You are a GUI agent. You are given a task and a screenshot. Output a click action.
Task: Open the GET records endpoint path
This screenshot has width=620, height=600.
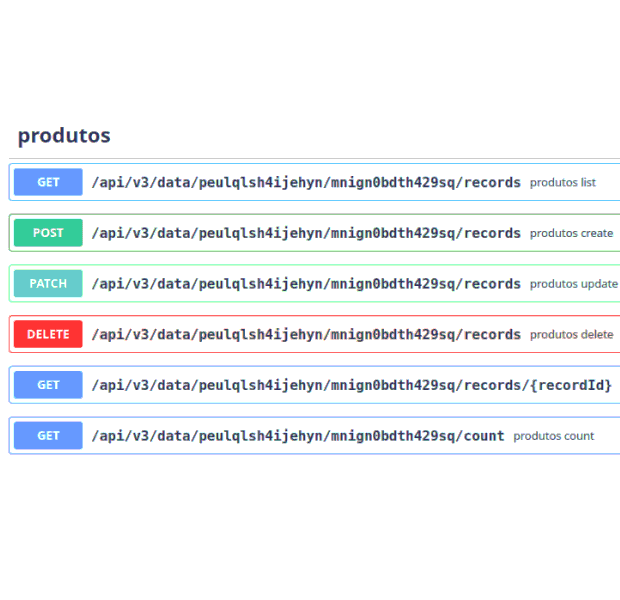click(306, 182)
